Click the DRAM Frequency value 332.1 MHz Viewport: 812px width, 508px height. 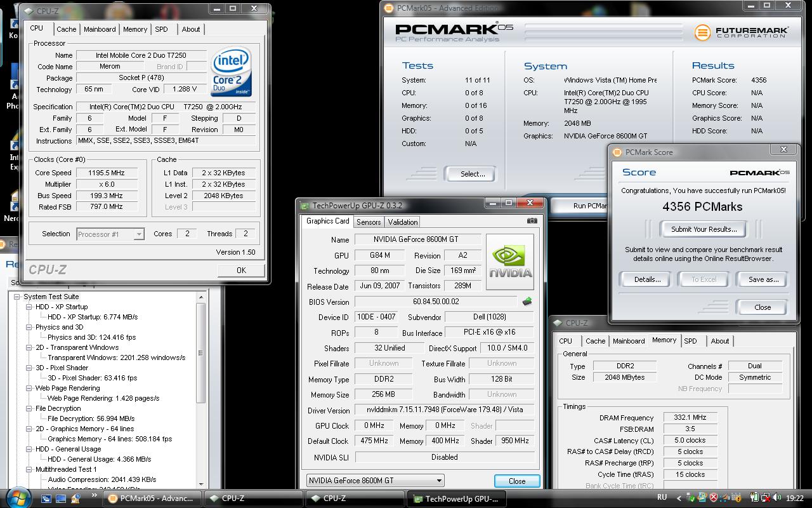(690, 417)
